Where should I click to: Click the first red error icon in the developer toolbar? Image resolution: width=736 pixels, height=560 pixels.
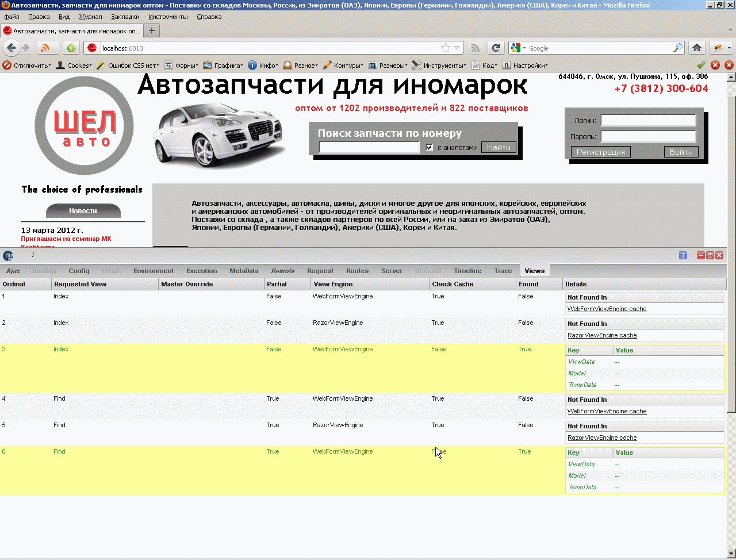715,65
